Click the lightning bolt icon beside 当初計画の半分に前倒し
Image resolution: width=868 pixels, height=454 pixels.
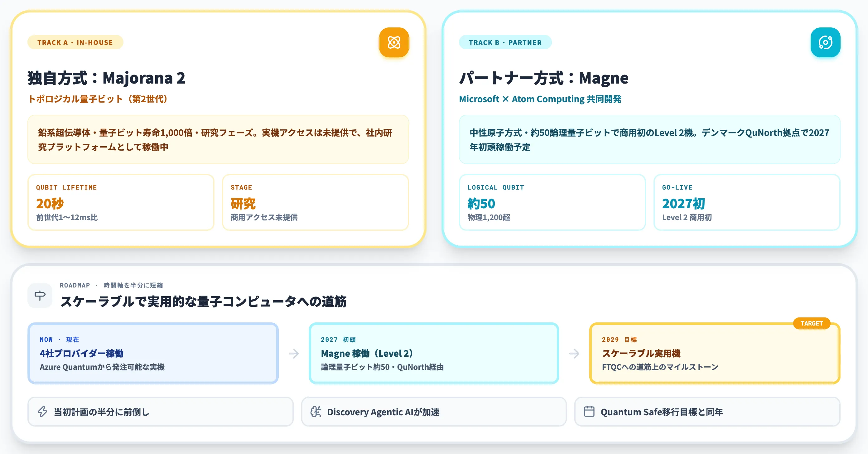coord(42,412)
